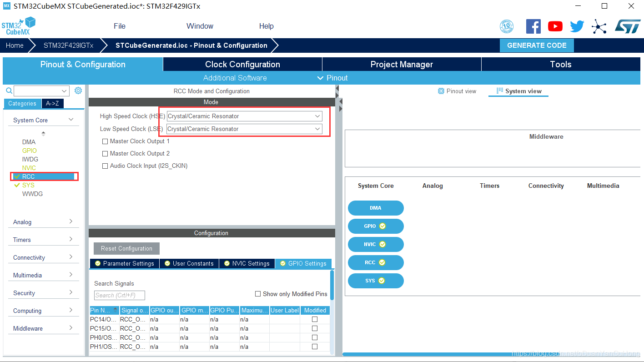This screenshot has width=644, height=362.
Task: Go to Home breadcrumb
Action: (x=15, y=45)
